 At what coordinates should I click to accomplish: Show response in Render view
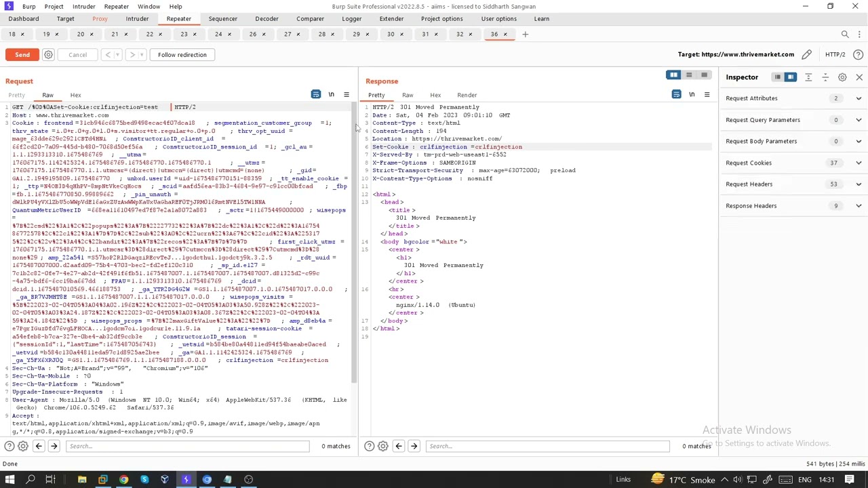pyautogui.click(x=467, y=95)
